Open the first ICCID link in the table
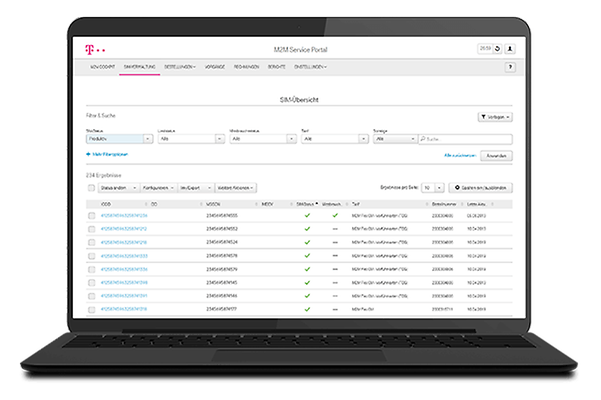The width and height of the screenshot is (601, 400). [x=125, y=215]
